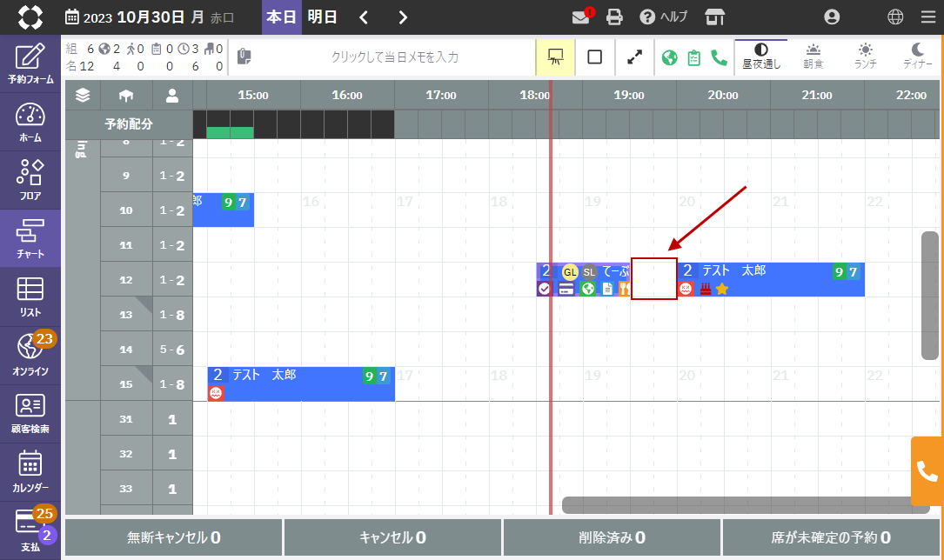The height and width of the screenshot is (560, 944).
Task: Toggle the green globe online filter
Action: pos(670,57)
